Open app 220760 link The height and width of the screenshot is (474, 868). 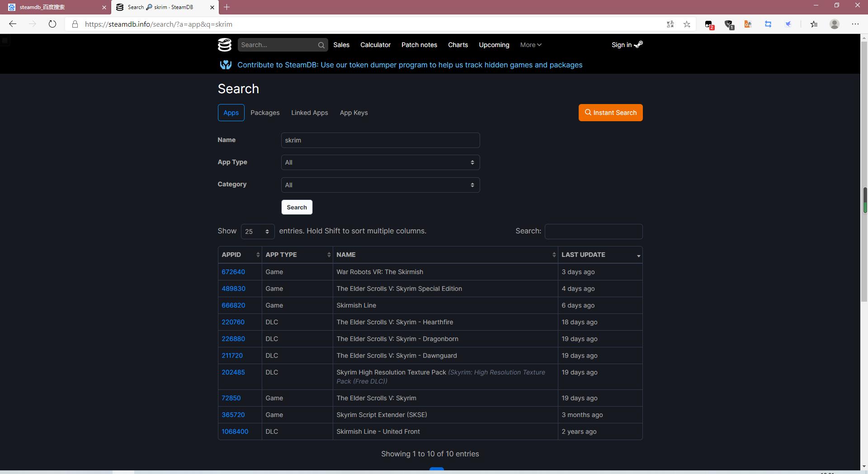coord(233,322)
